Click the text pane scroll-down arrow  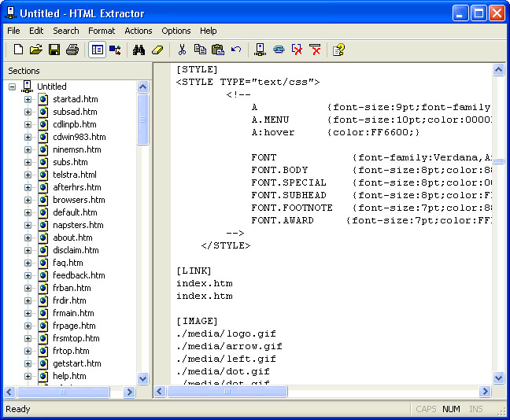coord(498,378)
